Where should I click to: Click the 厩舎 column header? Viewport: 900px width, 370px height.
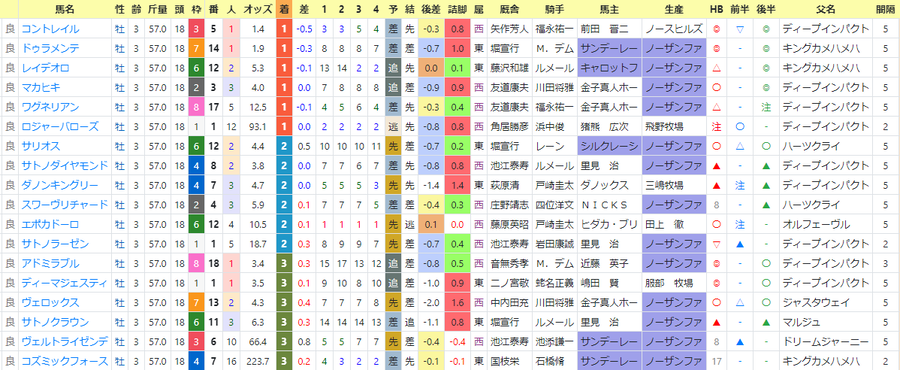510,9
